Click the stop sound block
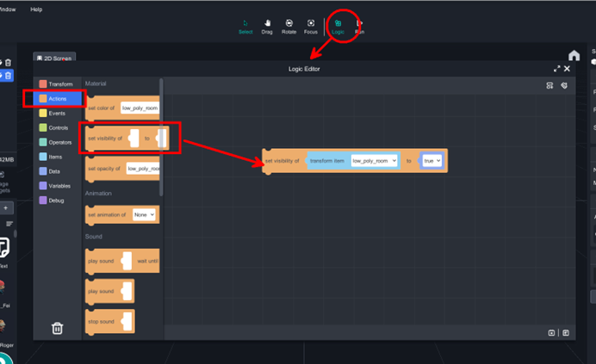This screenshot has height=364, width=596. tap(103, 322)
